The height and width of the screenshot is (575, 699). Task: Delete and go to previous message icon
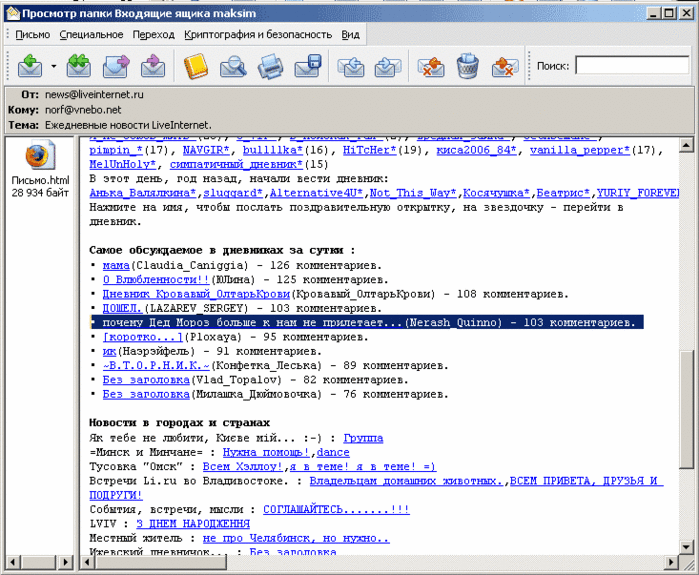(431, 66)
